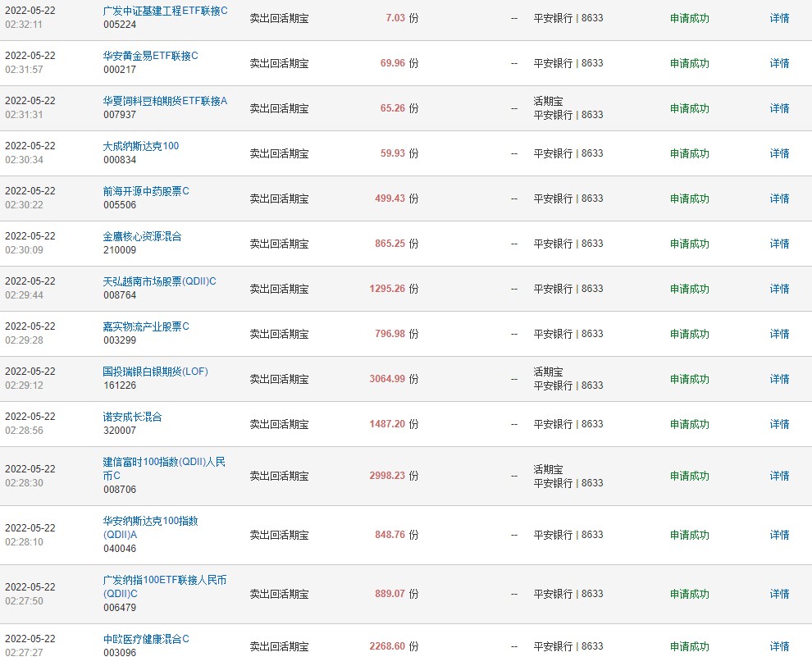Click the fund code 320007
812x666 pixels.
tap(120, 430)
